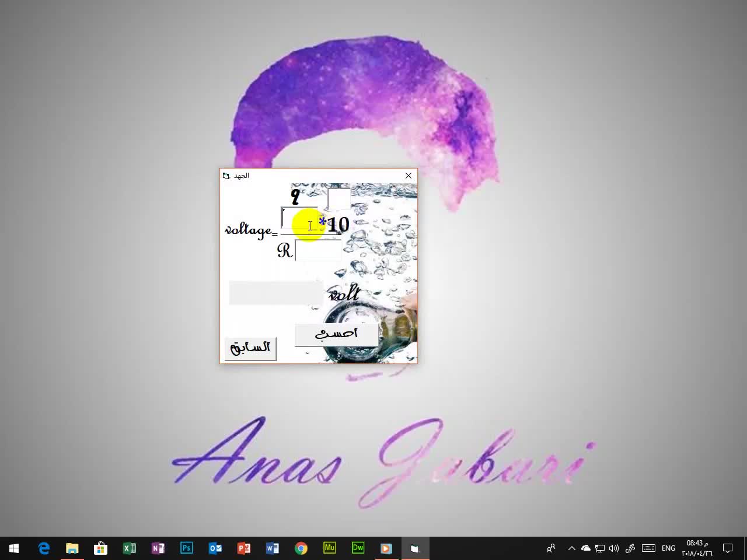Open the volume control in the tray
747x560 pixels.
pos(614,548)
